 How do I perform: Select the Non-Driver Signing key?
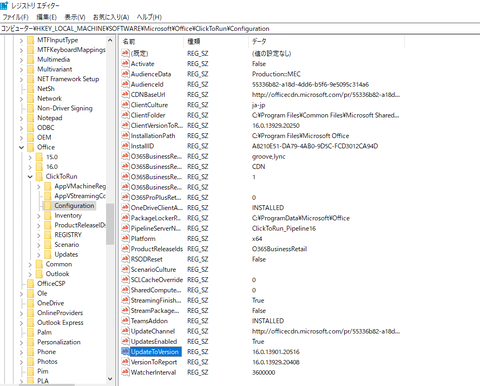pyautogui.click(x=65, y=108)
